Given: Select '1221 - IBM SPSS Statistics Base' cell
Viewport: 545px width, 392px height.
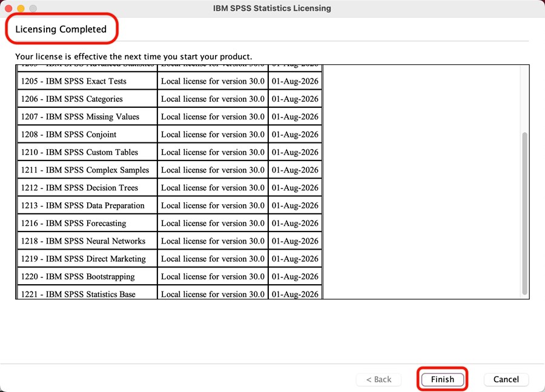Looking at the screenshot, I should tap(87, 293).
